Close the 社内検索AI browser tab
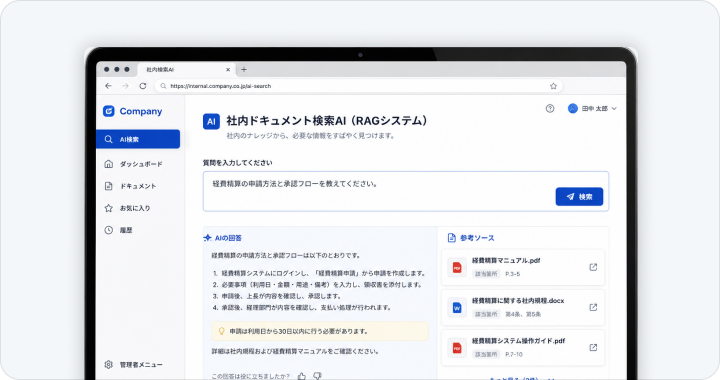The image size is (720, 380). [x=228, y=70]
